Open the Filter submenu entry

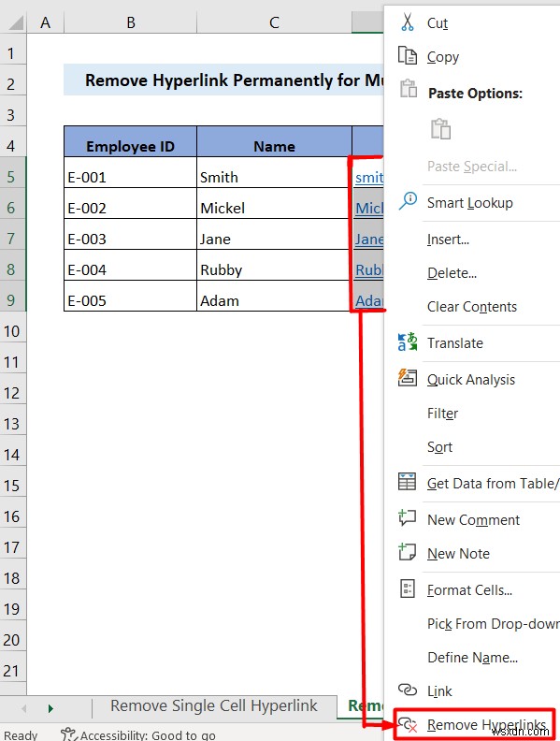[x=442, y=414]
